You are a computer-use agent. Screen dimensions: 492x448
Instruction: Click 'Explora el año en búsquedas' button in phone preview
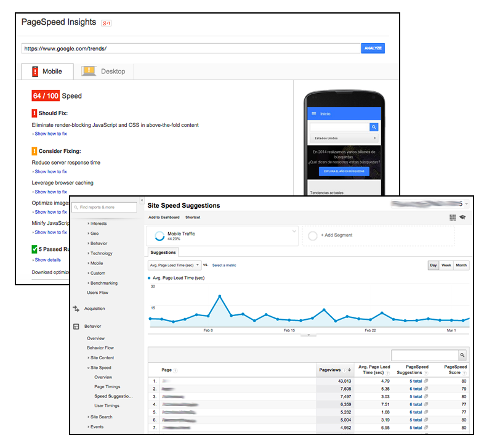344,171
